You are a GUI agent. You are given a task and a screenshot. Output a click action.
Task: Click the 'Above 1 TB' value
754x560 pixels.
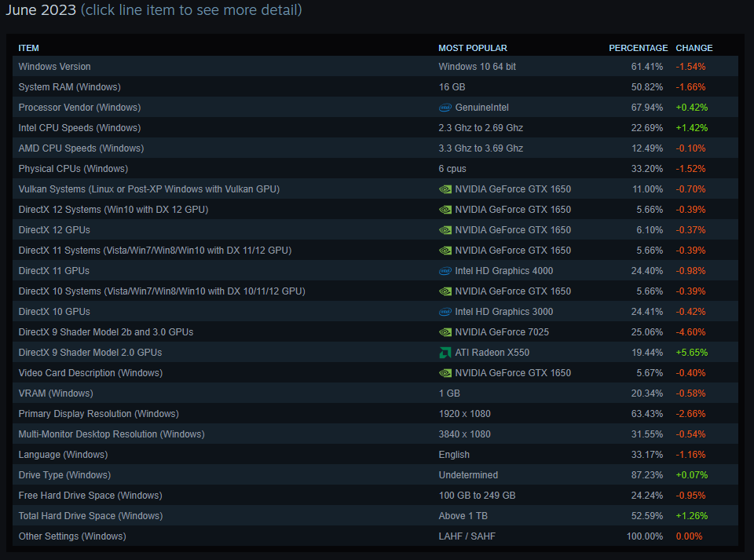pos(463,516)
